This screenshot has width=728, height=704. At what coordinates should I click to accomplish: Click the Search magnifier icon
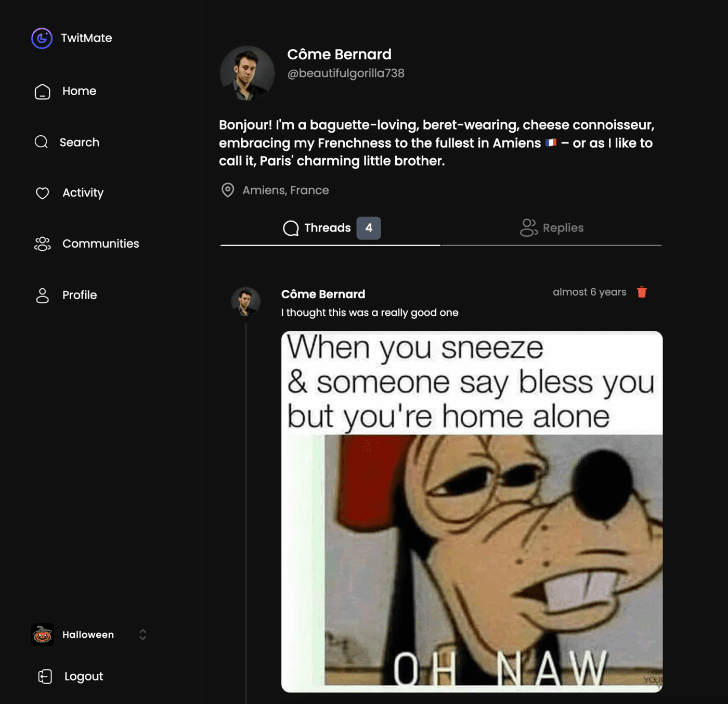tap(41, 142)
